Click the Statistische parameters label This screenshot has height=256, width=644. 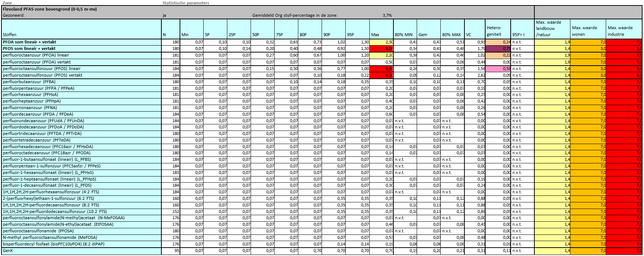186,3
